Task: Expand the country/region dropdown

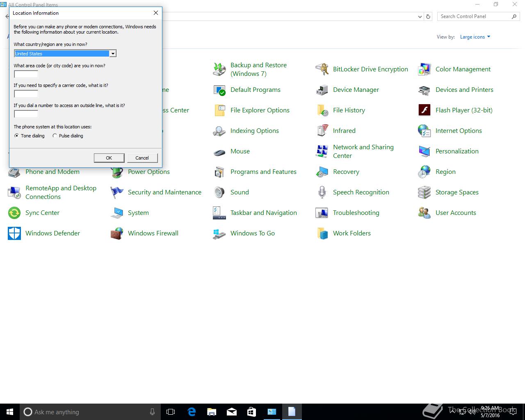Action: coord(112,53)
